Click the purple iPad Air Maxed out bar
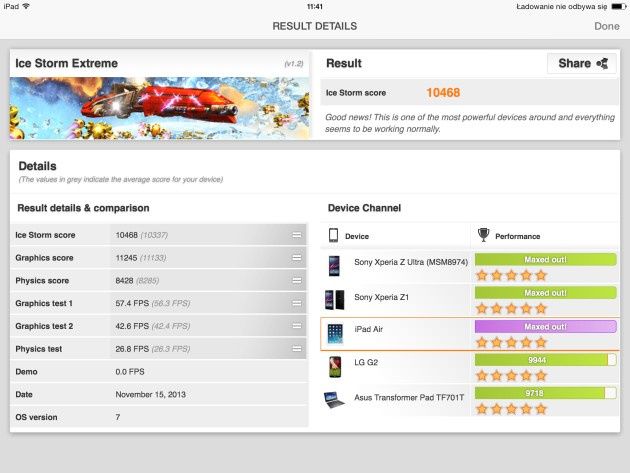The width and height of the screenshot is (630, 473). tap(545, 327)
